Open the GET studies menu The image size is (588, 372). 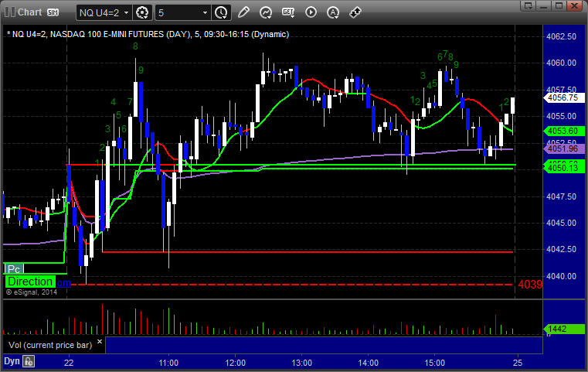click(288, 13)
